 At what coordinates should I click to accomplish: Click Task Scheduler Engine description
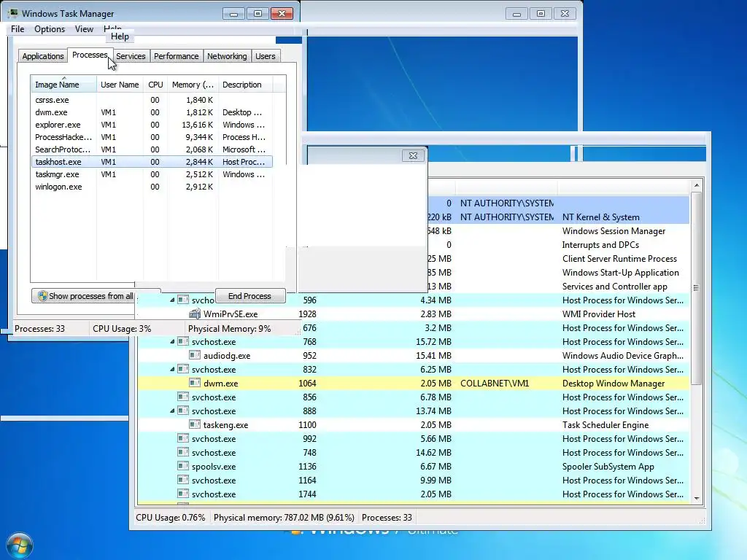pyautogui.click(x=605, y=425)
